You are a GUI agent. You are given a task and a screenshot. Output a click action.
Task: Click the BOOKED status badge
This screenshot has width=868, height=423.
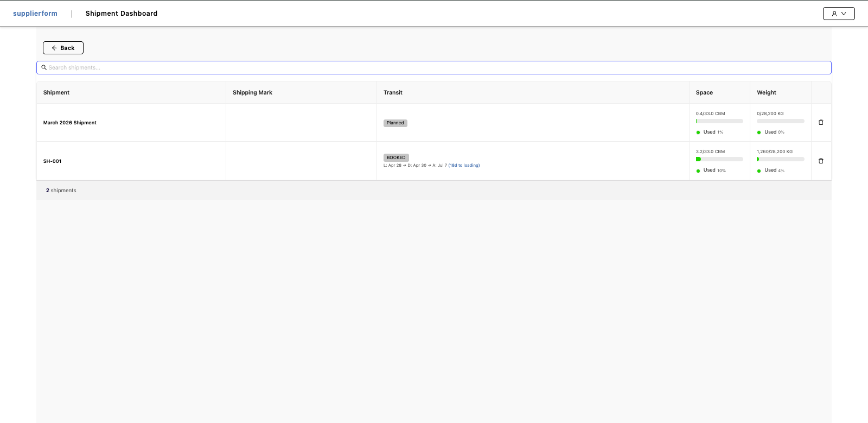point(396,157)
